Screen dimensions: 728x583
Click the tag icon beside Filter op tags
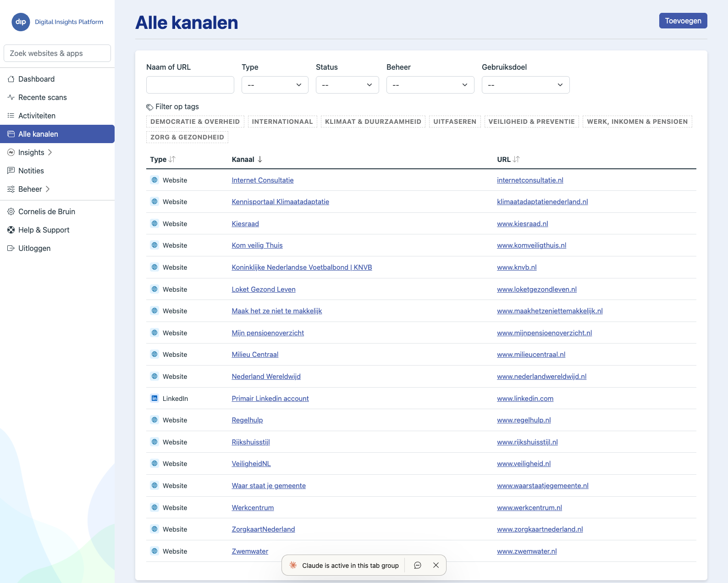(x=150, y=107)
